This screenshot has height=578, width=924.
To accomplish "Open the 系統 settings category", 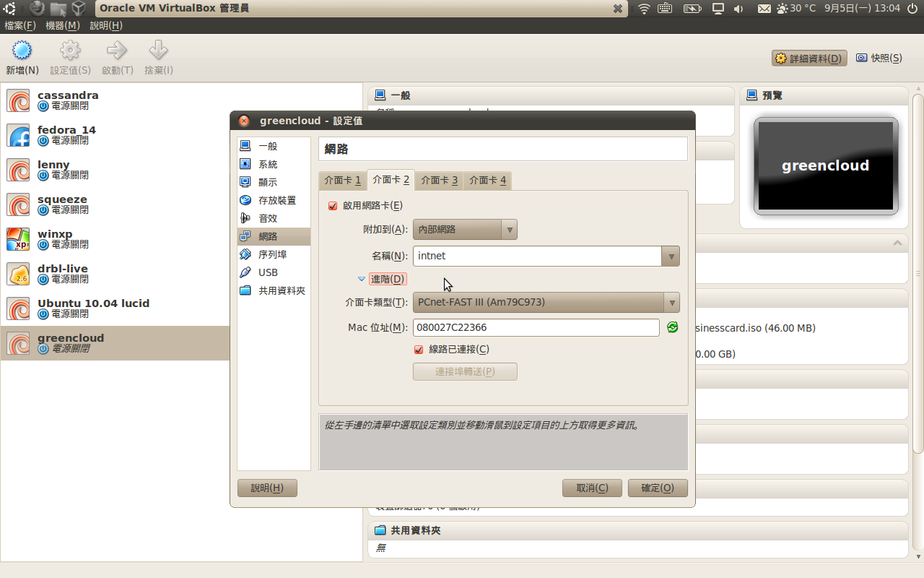I will click(274, 164).
